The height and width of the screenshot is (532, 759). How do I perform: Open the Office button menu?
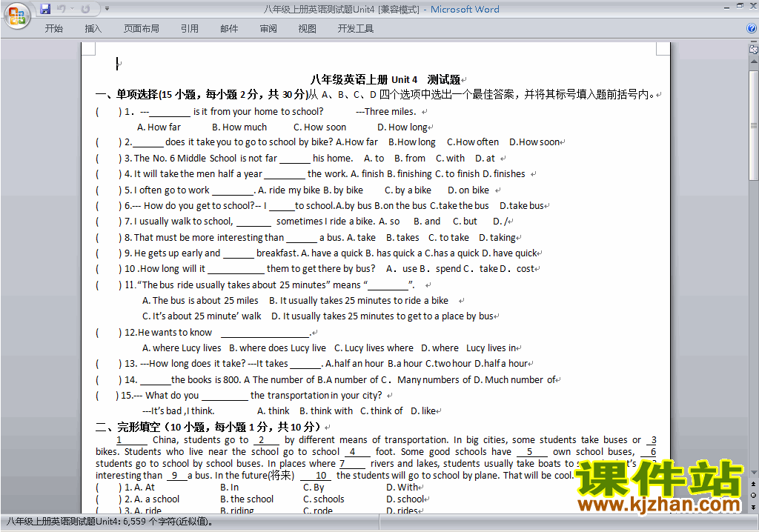(x=18, y=16)
